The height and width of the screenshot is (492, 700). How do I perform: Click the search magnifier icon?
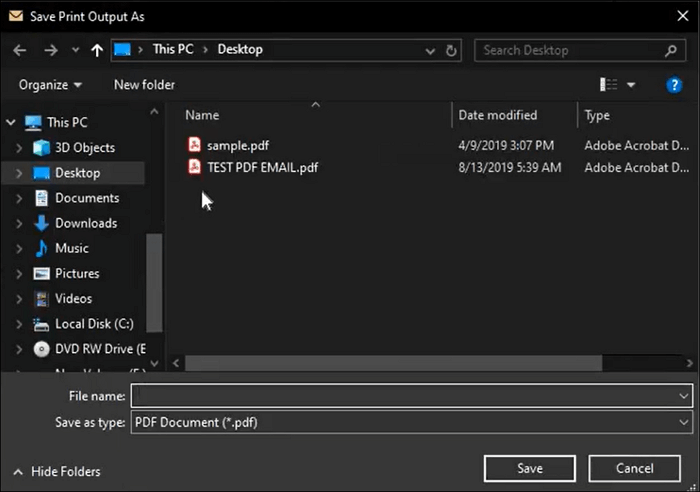pyautogui.click(x=671, y=50)
